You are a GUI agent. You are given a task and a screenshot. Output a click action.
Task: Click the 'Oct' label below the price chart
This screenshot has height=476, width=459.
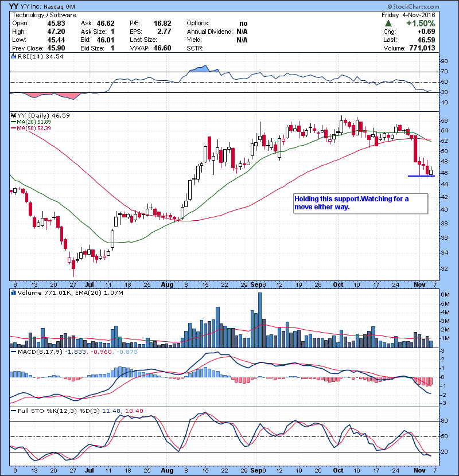pos(338,285)
